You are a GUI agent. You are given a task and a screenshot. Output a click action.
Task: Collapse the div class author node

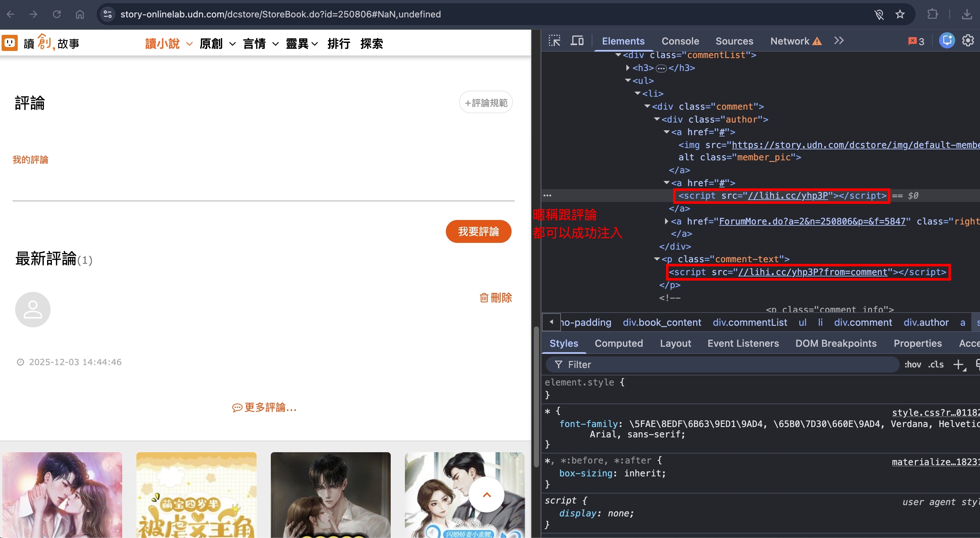(657, 119)
